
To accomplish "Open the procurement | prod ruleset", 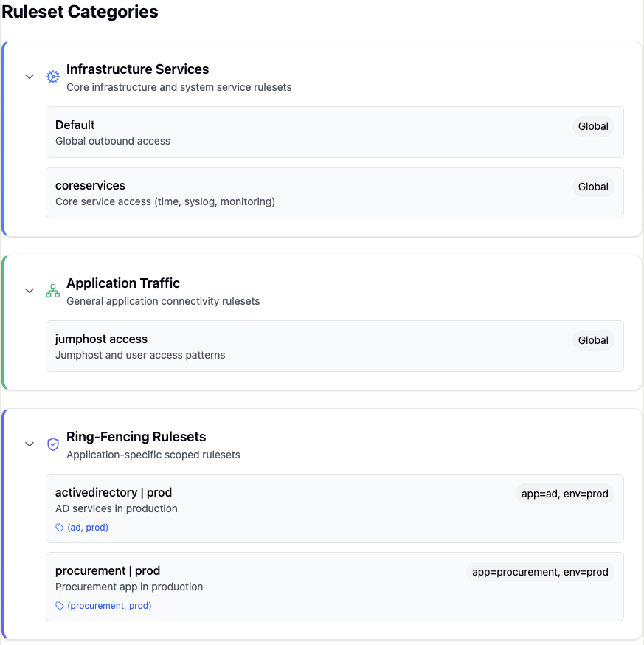I will [x=107, y=570].
